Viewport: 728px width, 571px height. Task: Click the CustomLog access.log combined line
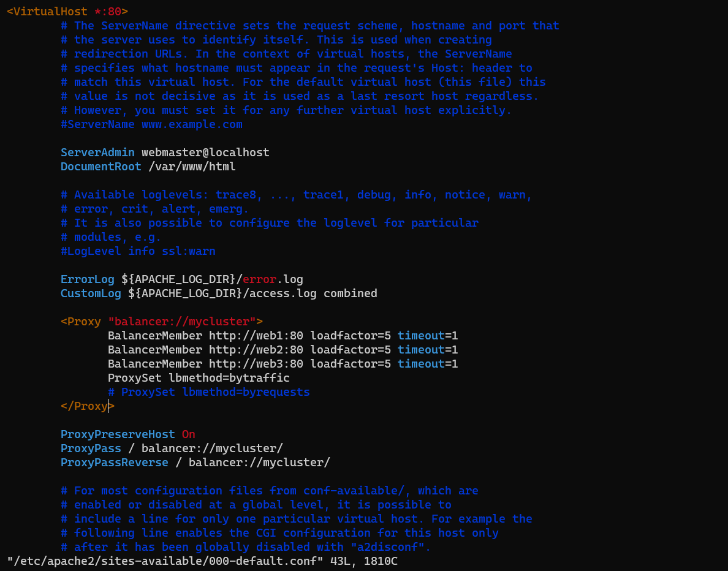218,293
